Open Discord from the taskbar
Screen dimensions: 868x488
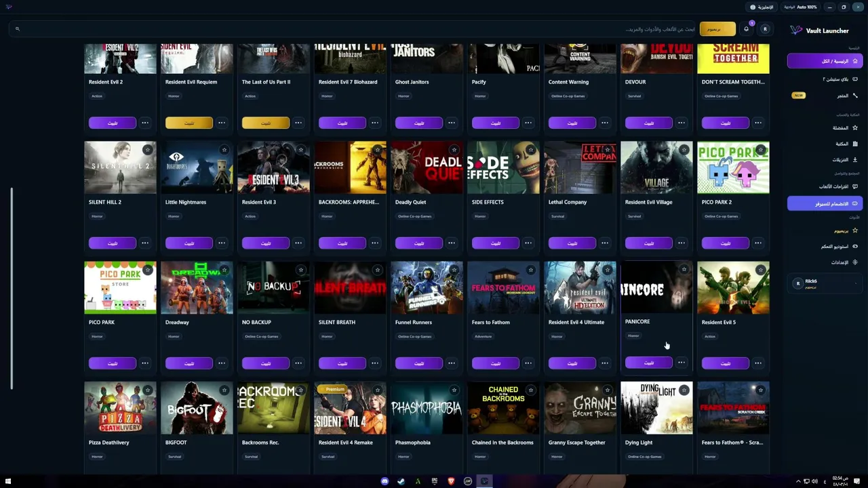point(384,481)
